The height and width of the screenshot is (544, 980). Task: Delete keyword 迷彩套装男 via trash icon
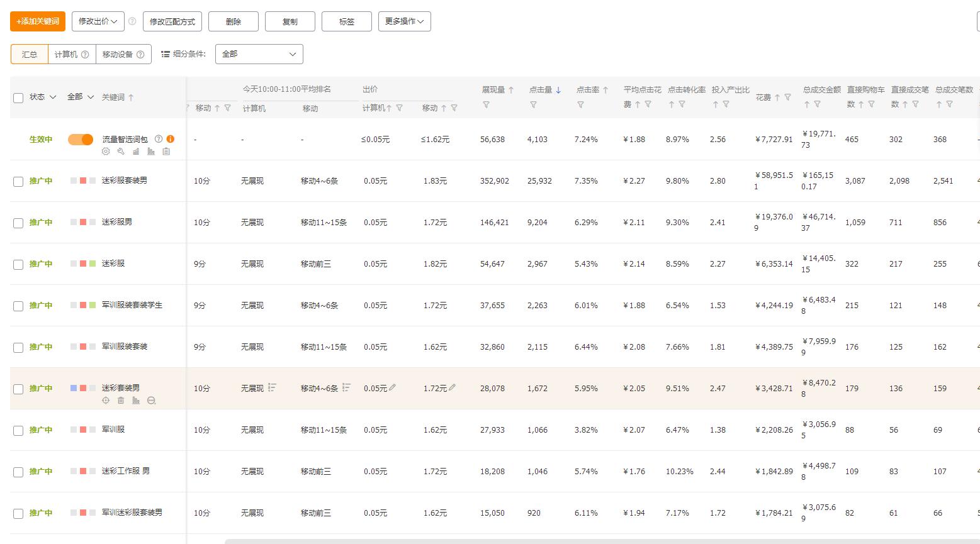(121, 401)
